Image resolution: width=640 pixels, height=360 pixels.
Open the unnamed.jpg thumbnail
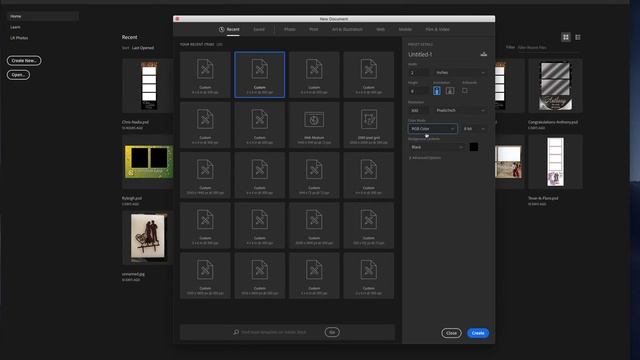click(x=148, y=238)
